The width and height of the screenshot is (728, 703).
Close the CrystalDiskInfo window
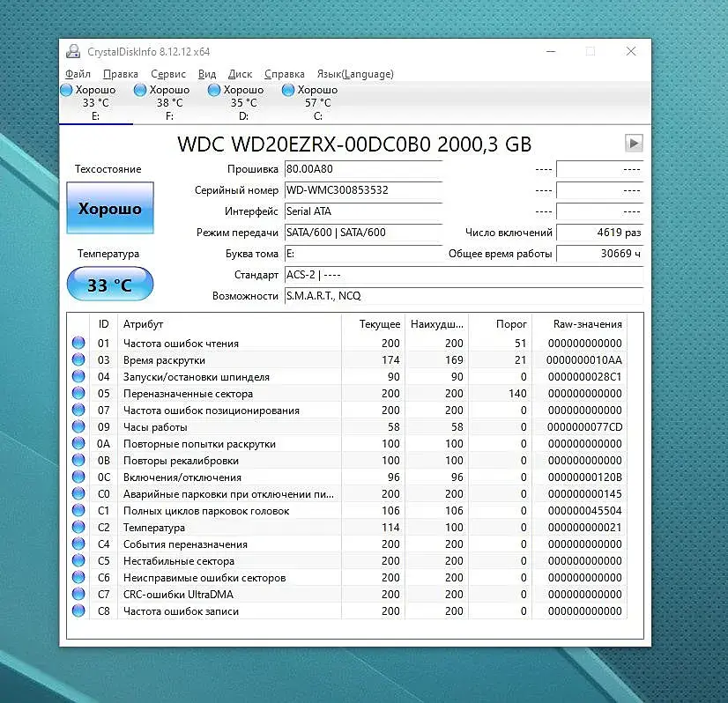pos(630,51)
